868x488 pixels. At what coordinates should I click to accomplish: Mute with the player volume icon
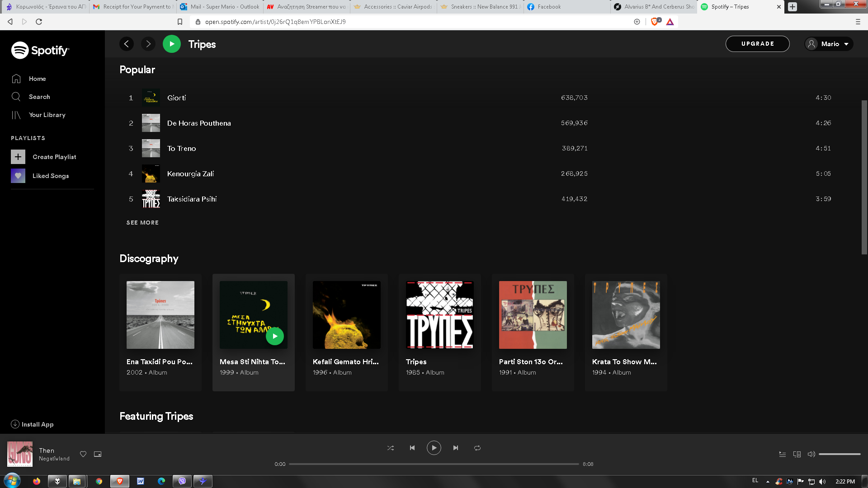point(811,454)
